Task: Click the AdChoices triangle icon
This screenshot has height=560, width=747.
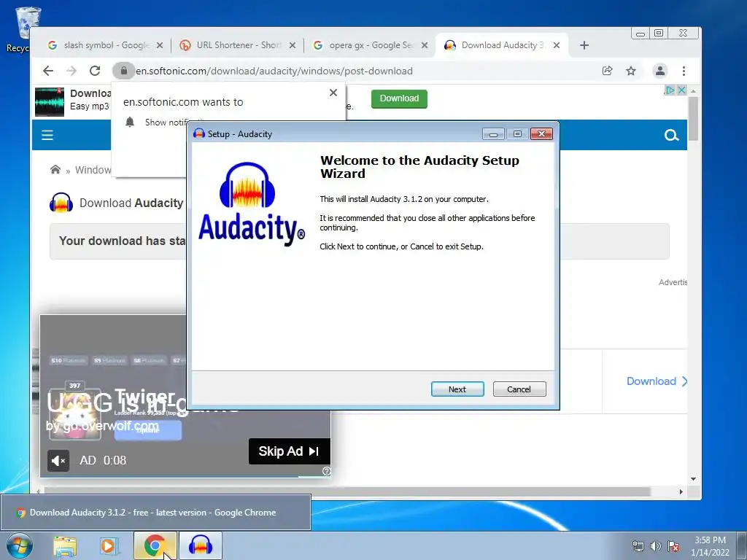Action: [670, 90]
